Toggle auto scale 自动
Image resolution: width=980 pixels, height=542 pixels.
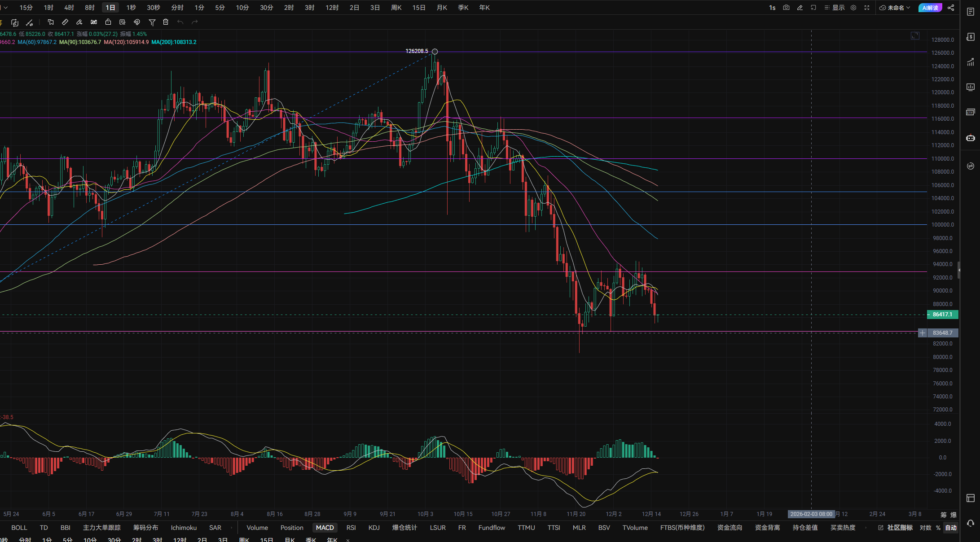(x=951, y=528)
